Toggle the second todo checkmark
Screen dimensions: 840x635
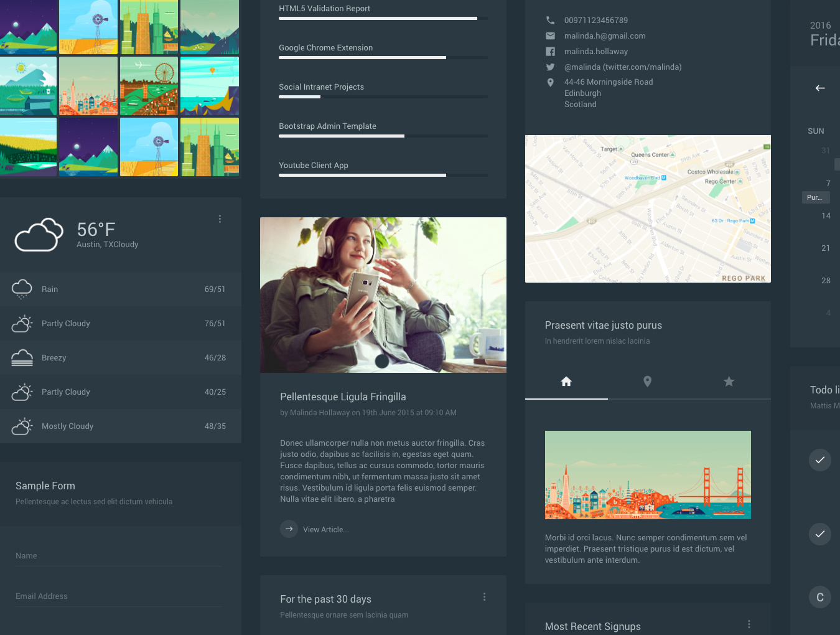click(x=819, y=534)
